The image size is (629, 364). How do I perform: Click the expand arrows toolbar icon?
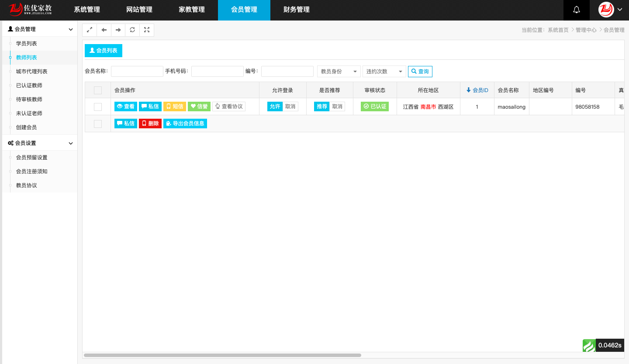(x=90, y=30)
